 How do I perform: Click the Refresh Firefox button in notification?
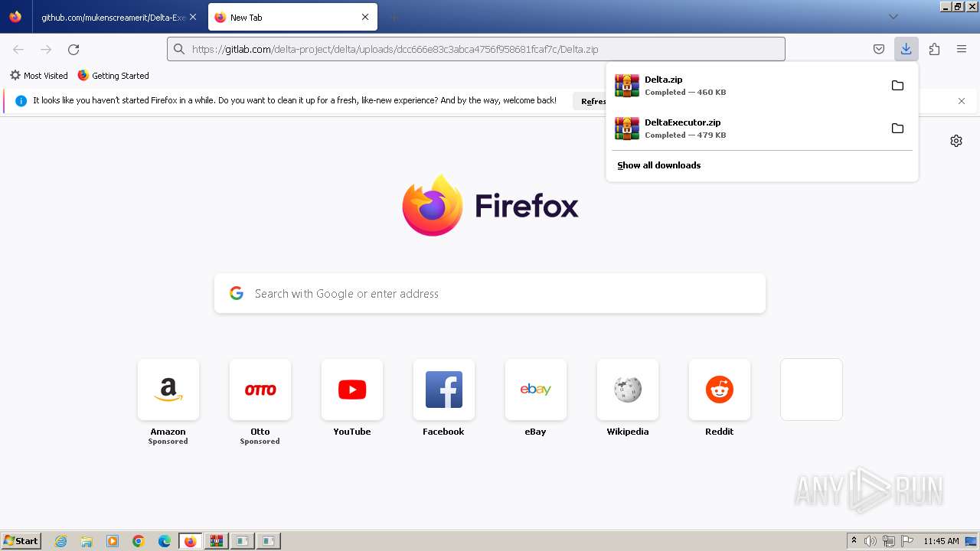pos(591,101)
